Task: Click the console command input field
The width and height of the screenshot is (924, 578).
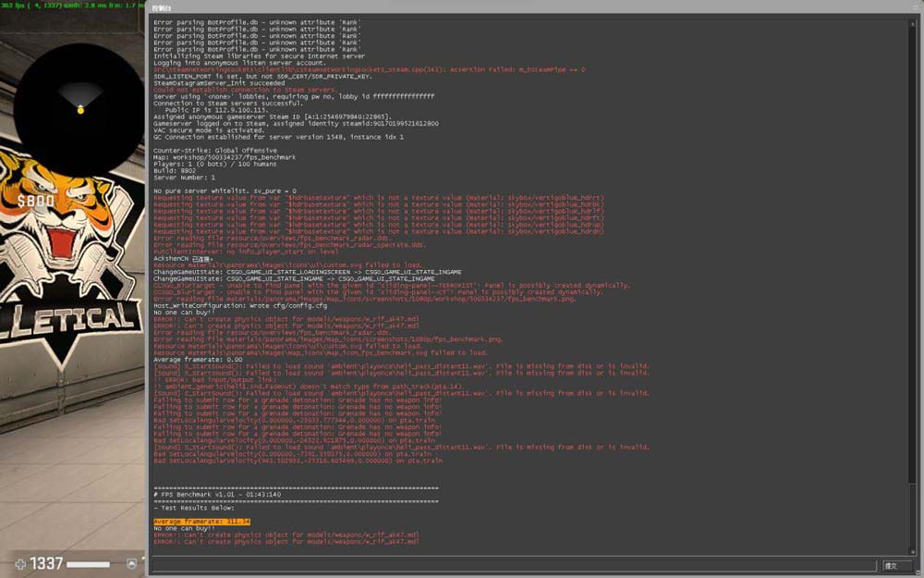Action: tap(514, 566)
